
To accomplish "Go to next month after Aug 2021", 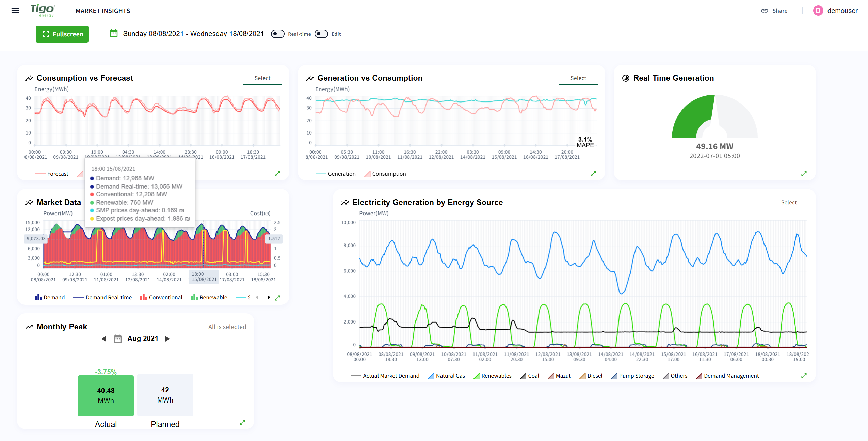I will coord(167,339).
